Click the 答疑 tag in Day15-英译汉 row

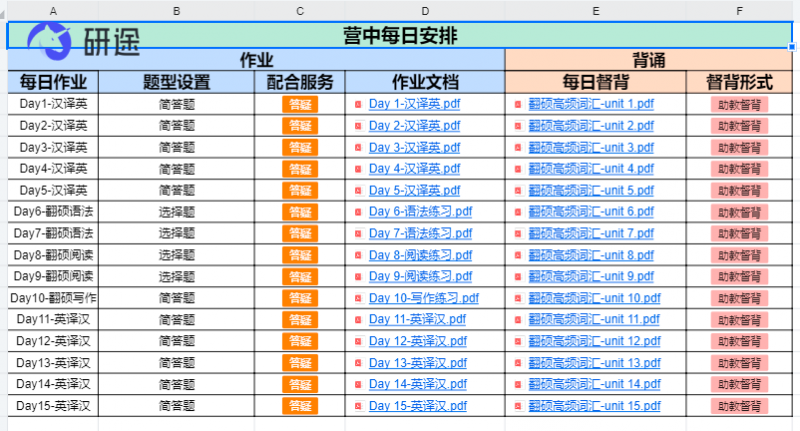click(300, 406)
